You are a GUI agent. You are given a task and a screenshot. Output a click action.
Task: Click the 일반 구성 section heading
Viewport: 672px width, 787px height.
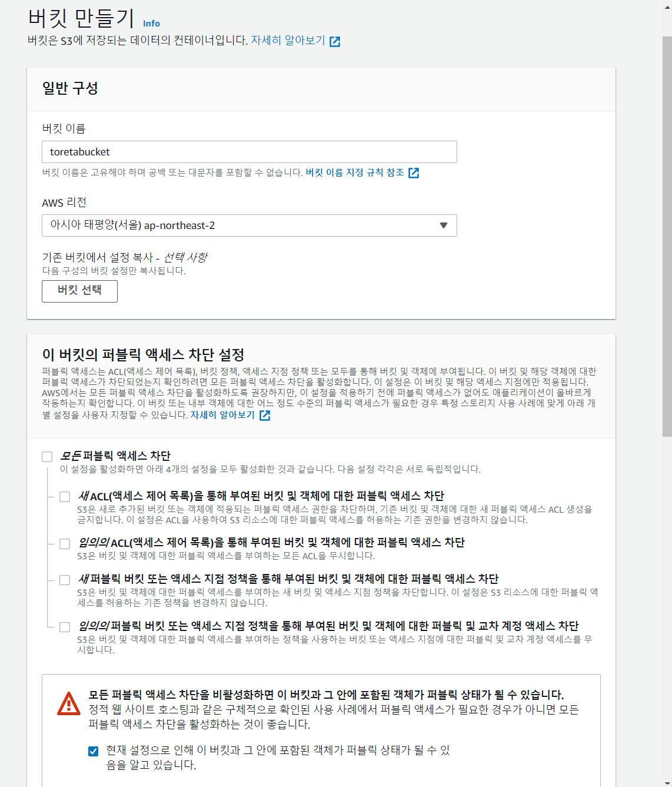[70, 88]
